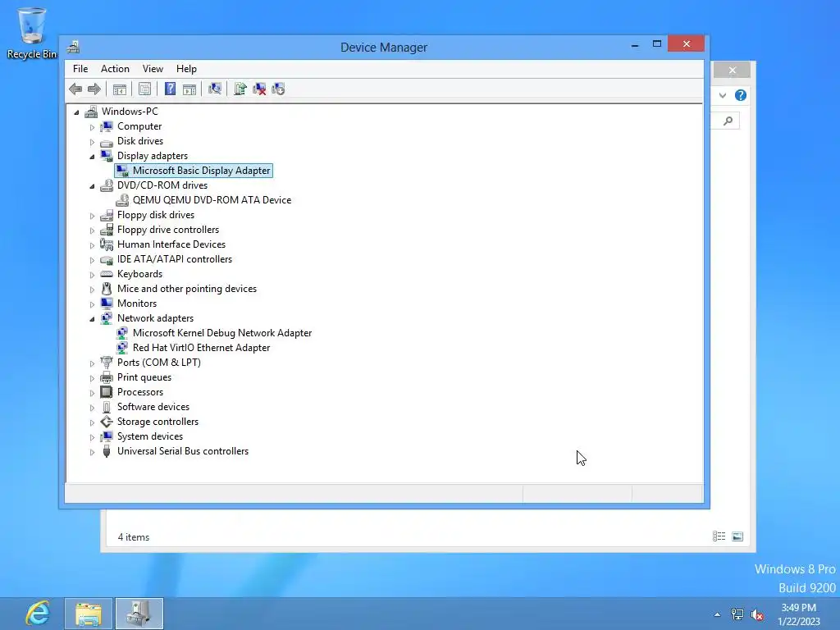Open the Help menu

[186, 69]
